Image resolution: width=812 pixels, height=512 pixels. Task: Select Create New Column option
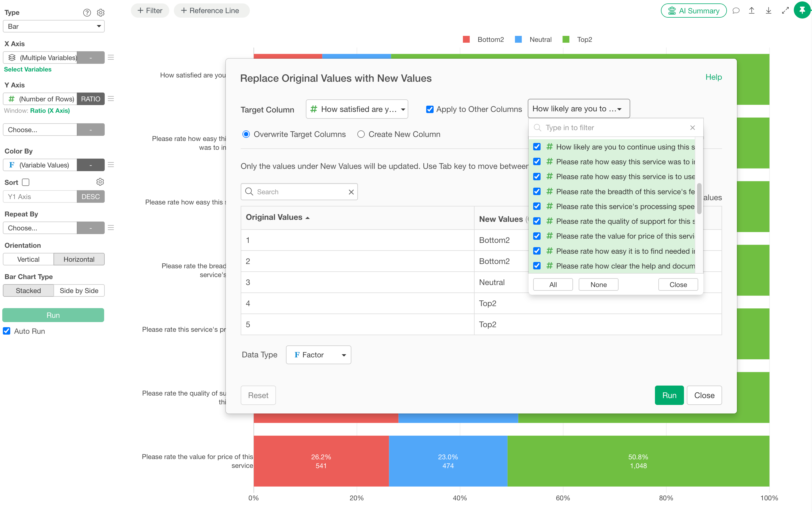coord(361,134)
